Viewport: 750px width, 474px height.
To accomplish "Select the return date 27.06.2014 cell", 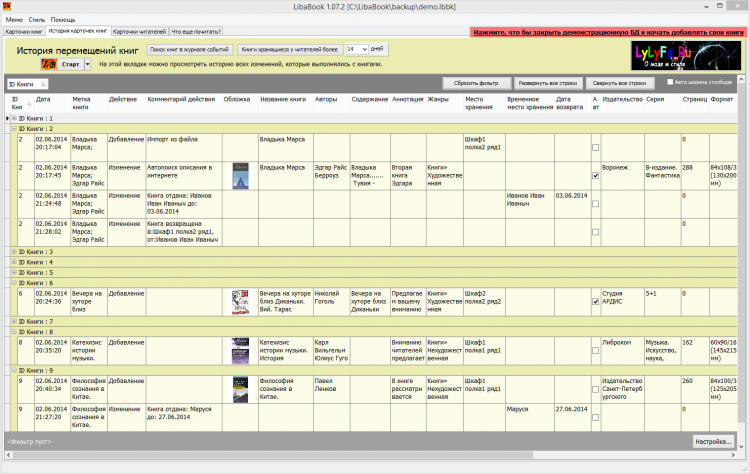I will (x=573, y=417).
